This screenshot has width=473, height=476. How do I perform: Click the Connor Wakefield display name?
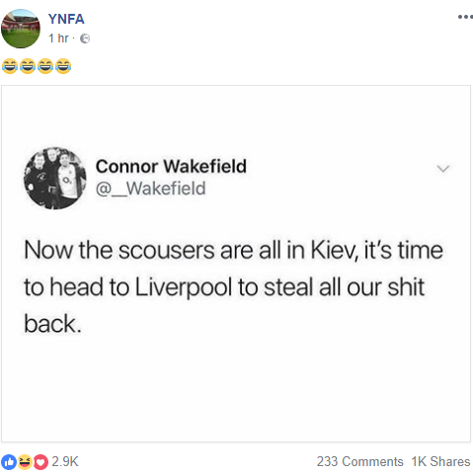(x=171, y=166)
